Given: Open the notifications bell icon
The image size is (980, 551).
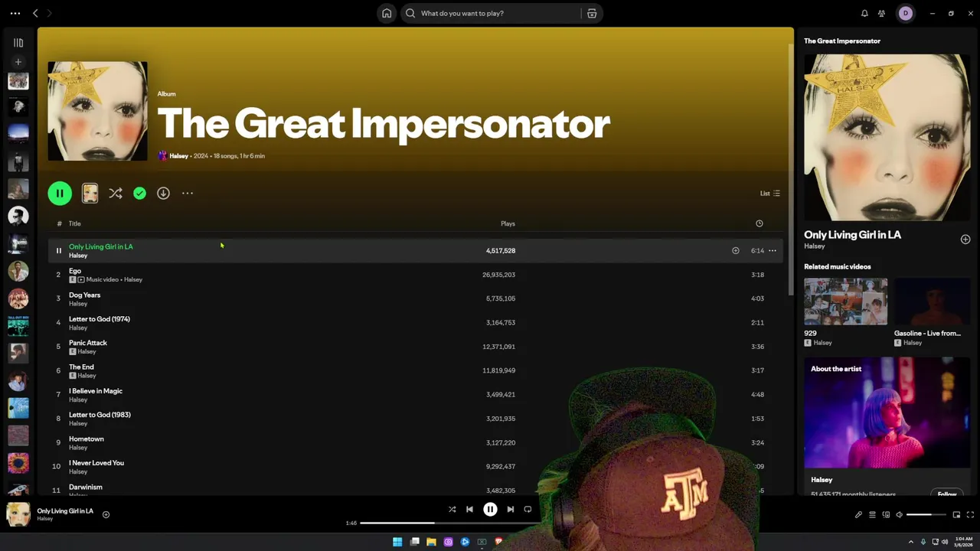Looking at the screenshot, I should point(864,13).
